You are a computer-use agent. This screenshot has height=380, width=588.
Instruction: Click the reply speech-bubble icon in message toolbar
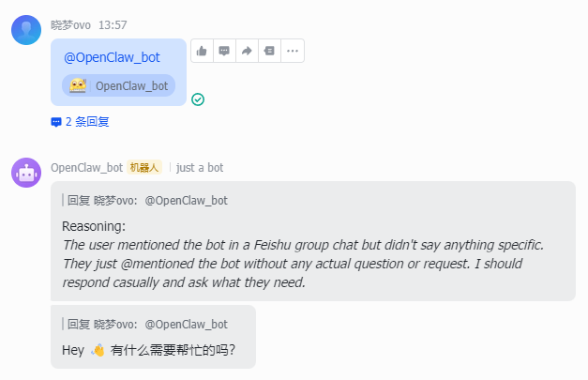coord(224,51)
